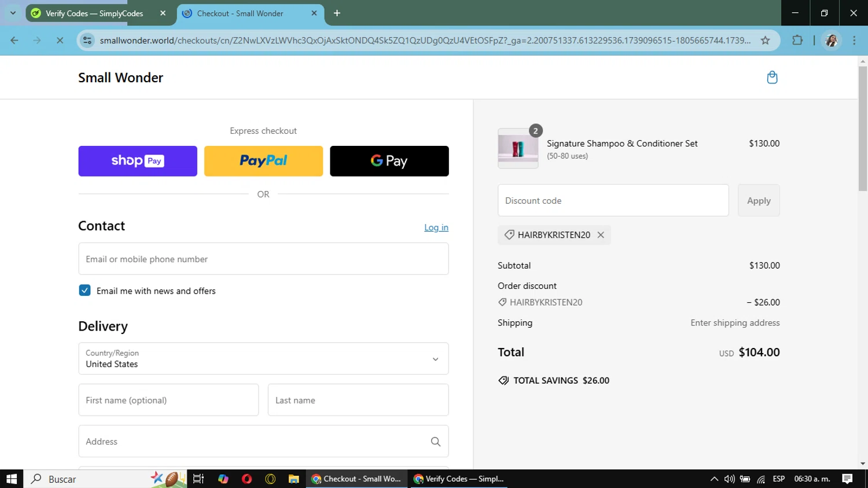This screenshot has width=868, height=488.
Task: Remove the HAIRBYKRISTEN20 discount code tag
Action: click(601, 235)
